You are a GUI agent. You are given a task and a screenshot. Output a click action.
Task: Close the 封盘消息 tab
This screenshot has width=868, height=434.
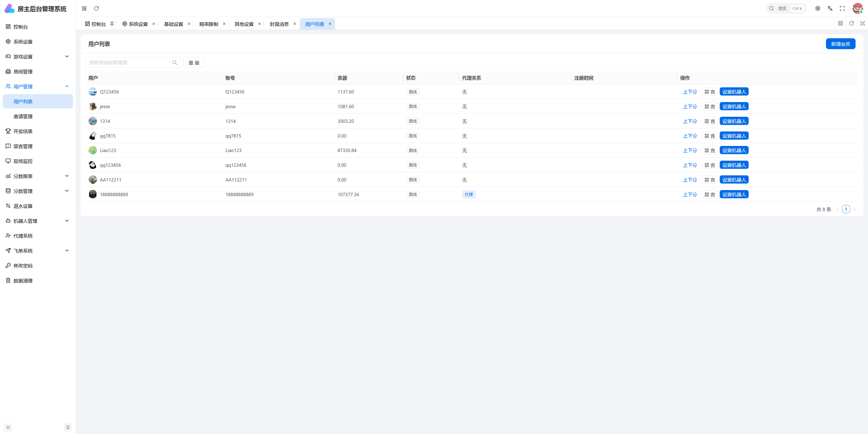coord(295,24)
